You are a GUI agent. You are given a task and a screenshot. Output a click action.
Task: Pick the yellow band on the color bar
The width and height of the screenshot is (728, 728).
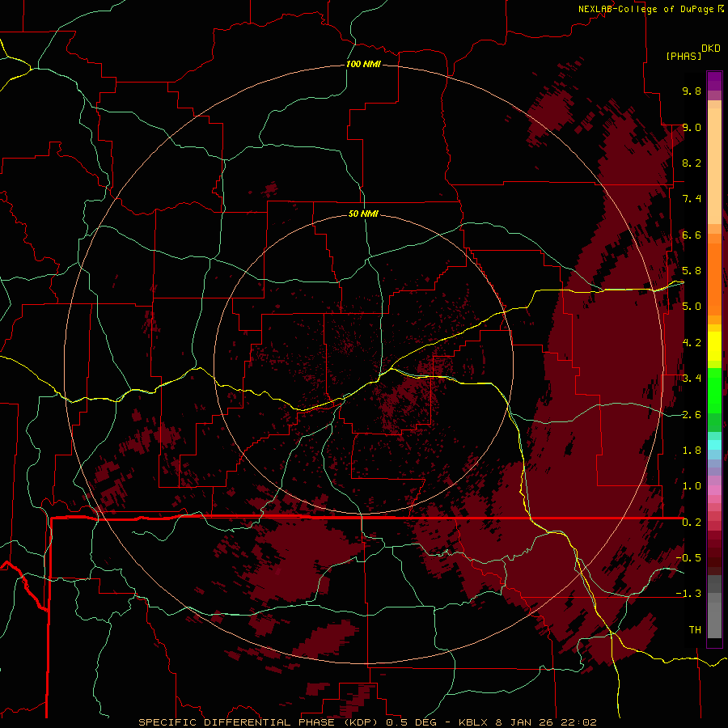(x=714, y=346)
